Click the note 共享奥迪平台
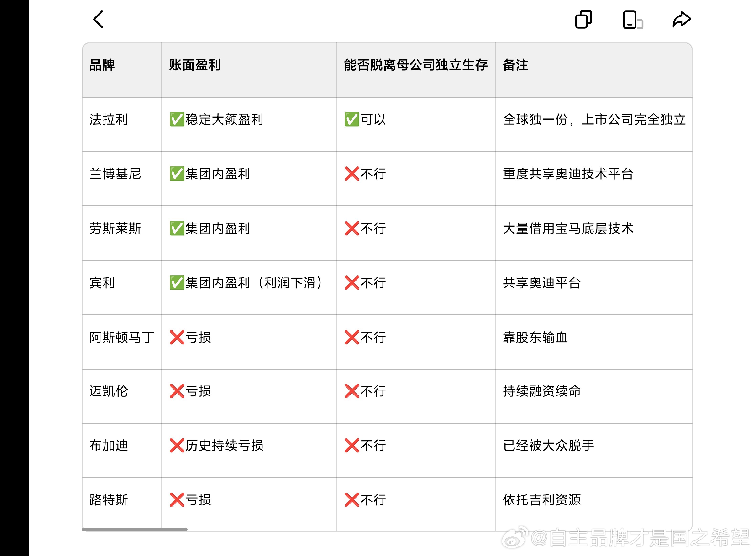The image size is (756, 556). (x=541, y=283)
